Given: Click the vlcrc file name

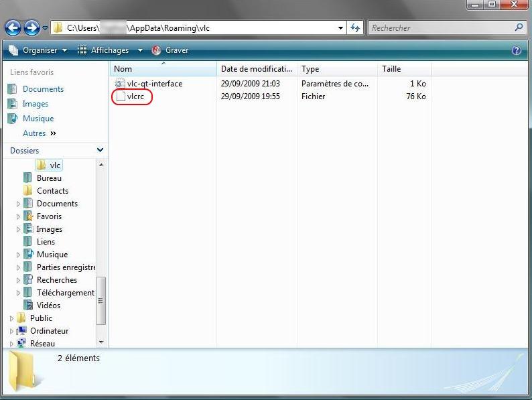Looking at the screenshot, I should point(136,96).
